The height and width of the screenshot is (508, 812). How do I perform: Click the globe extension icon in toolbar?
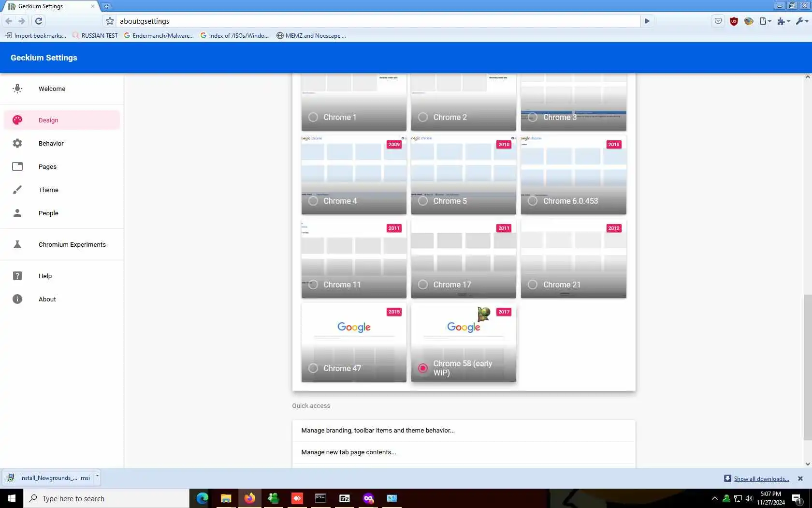pyautogui.click(x=749, y=21)
